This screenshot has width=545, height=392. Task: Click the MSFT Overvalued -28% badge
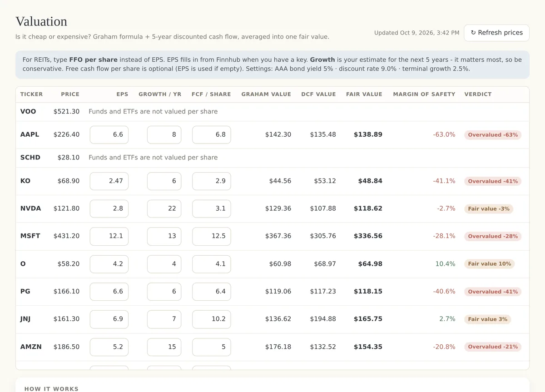click(x=493, y=236)
